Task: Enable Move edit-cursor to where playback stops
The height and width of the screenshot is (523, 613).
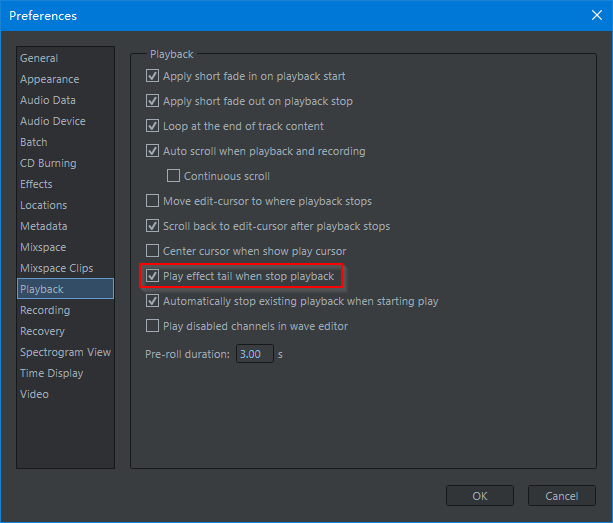Action: (x=152, y=201)
